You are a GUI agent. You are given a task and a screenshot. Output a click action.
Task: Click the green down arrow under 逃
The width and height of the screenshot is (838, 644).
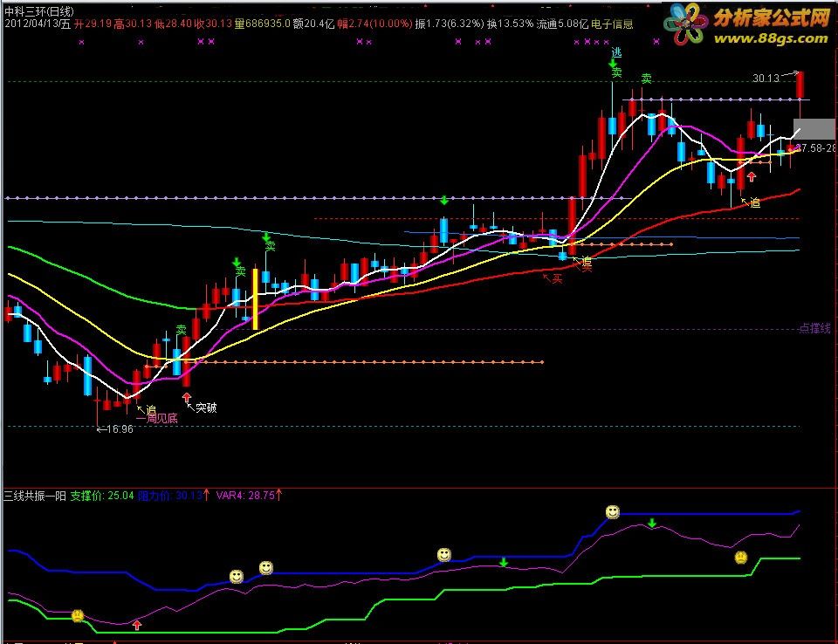[613, 64]
